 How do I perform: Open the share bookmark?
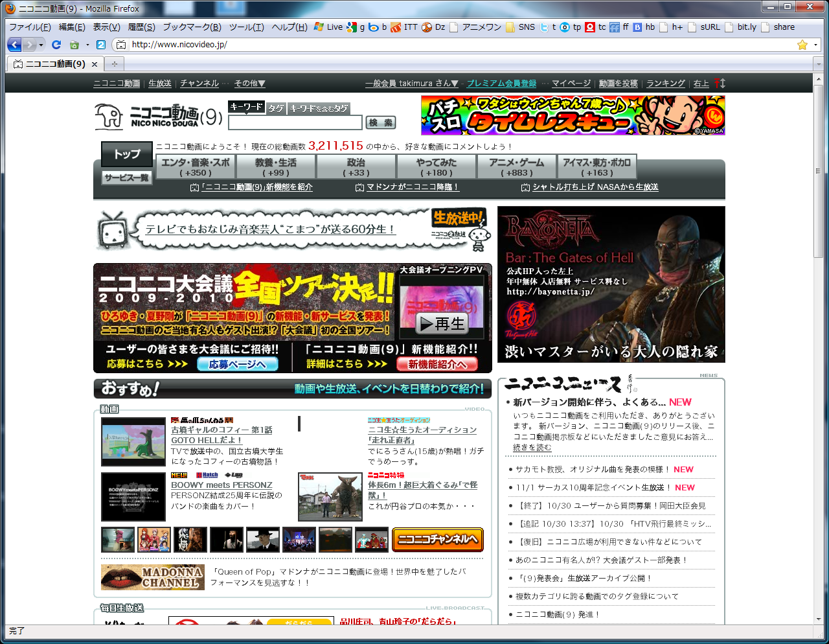[778, 27]
